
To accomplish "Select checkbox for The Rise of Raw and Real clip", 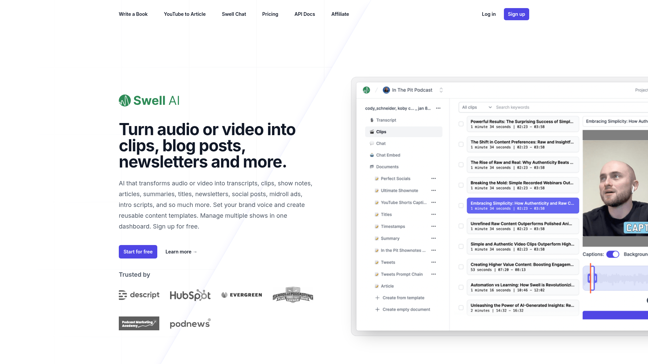I will [461, 165].
